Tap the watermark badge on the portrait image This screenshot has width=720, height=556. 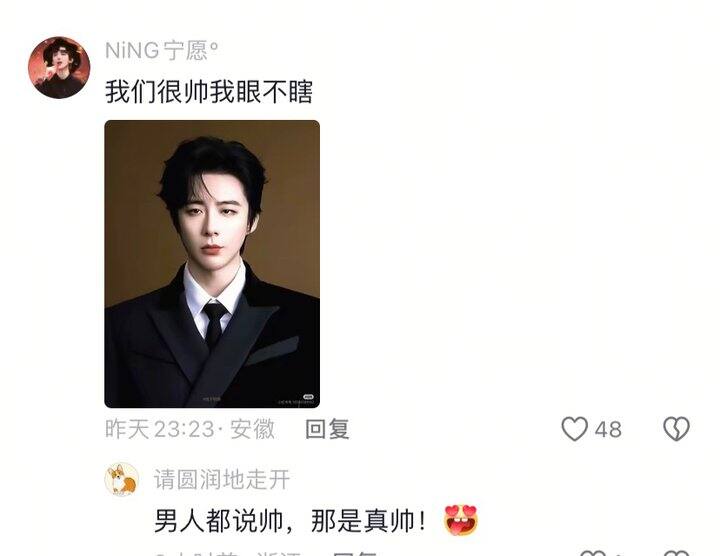309,396
